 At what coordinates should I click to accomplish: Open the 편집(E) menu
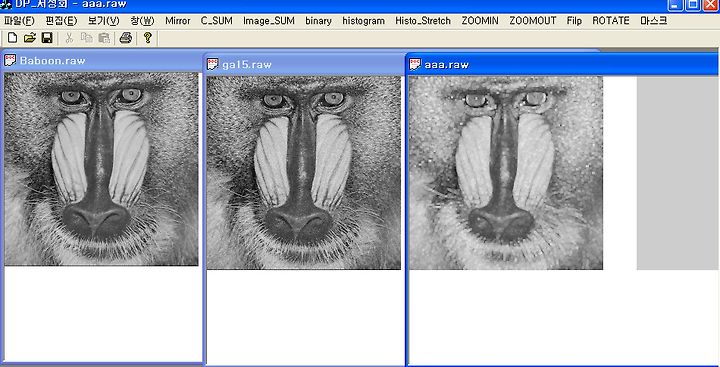61,21
